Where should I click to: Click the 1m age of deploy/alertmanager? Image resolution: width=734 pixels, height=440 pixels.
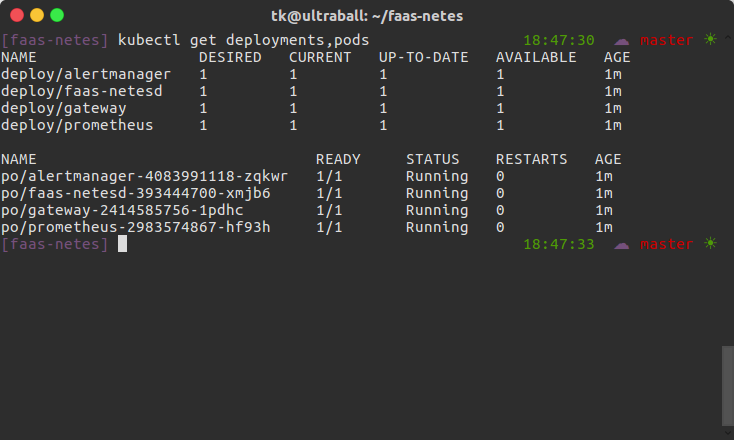pos(613,74)
